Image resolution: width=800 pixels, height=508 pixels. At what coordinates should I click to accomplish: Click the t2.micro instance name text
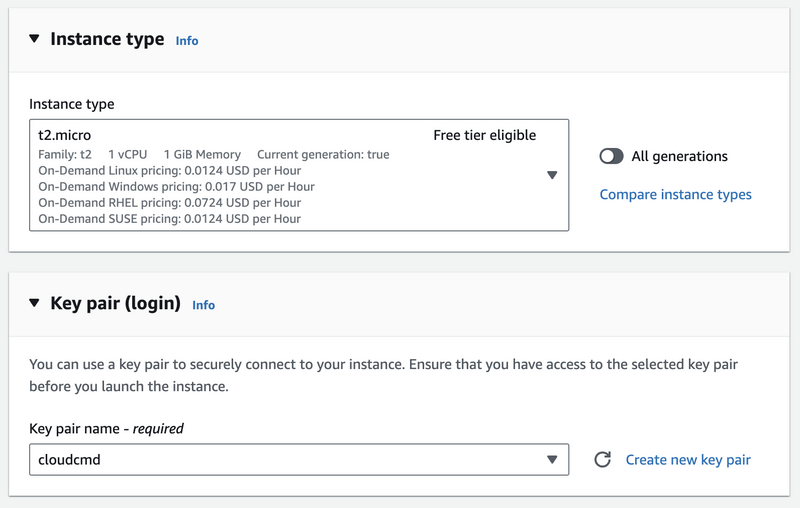click(65, 135)
